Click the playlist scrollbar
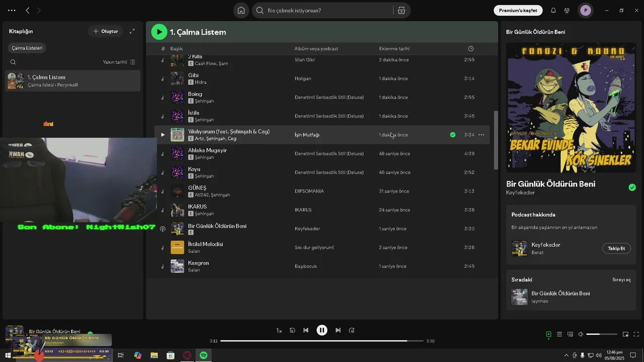The image size is (644, 362). [496, 141]
